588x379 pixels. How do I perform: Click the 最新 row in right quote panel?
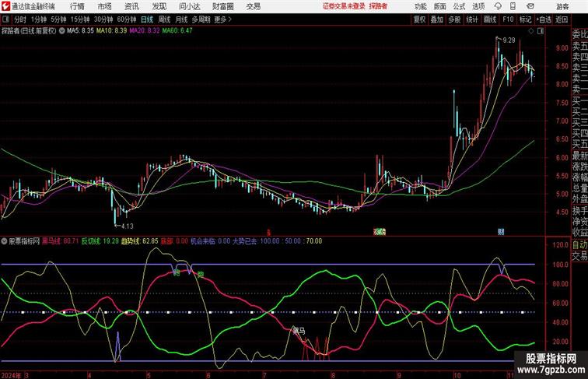[x=579, y=156]
